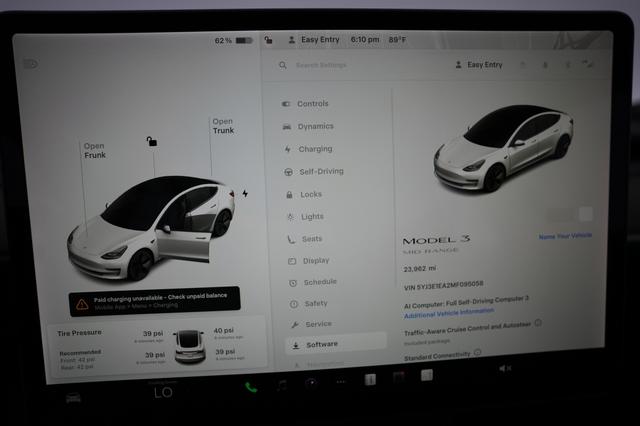Tap the unlocked padlock above the car

[x=152, y=141]
